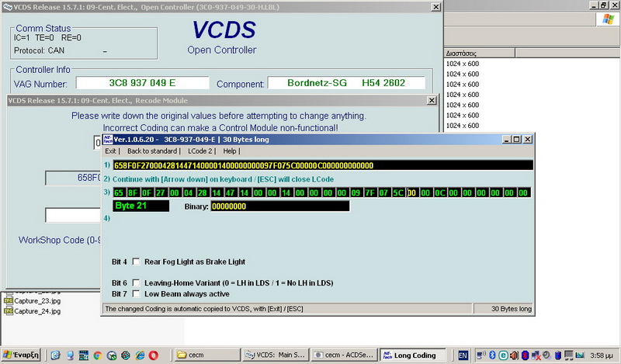Click the 3:58 μμ taskbar clock

[x=601, y=355]
